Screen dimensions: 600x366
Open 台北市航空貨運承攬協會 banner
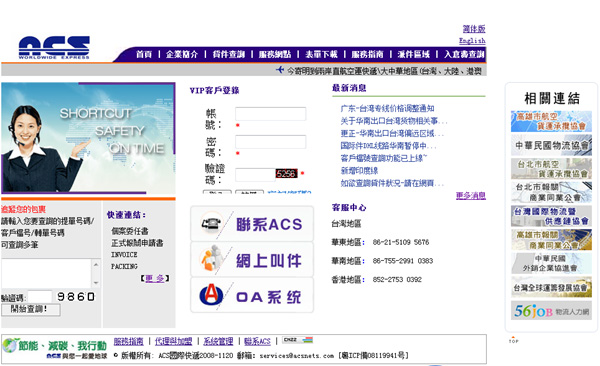[551, 169]
